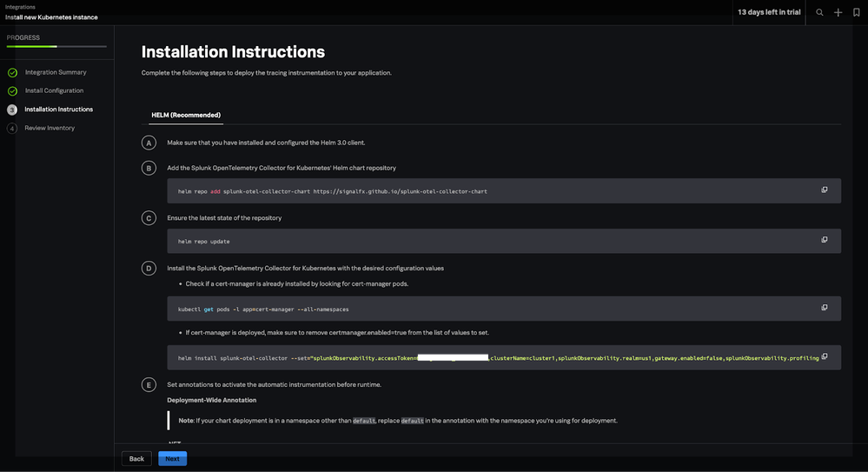Copy the helm repo add command
868x472 pixels.
click(x=825, y=190)
